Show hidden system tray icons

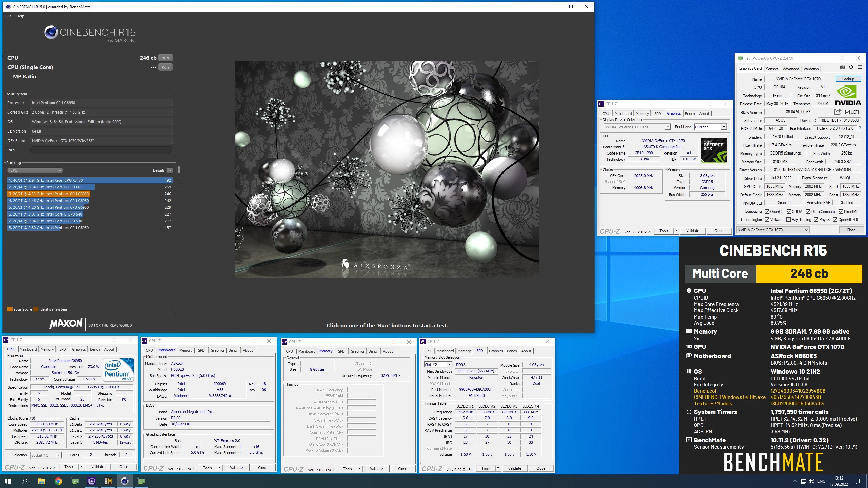coord(795,481)
